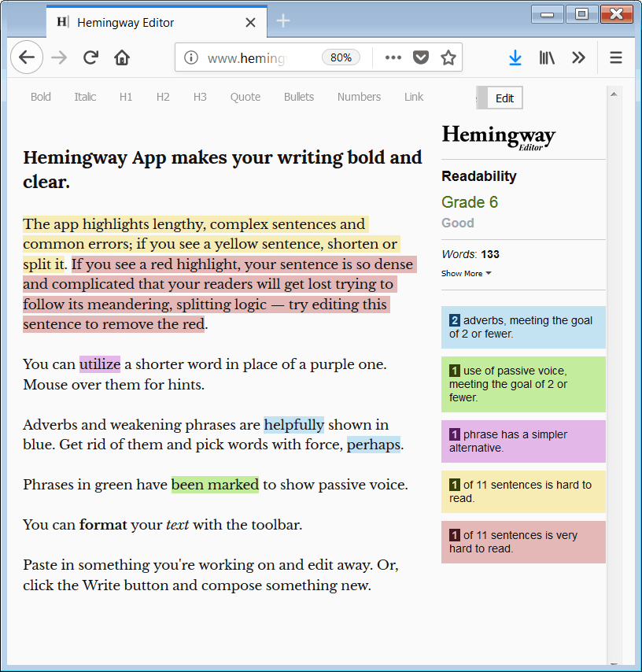
Task: Open the Firefox hamburger menu
Action: (616, 57)
